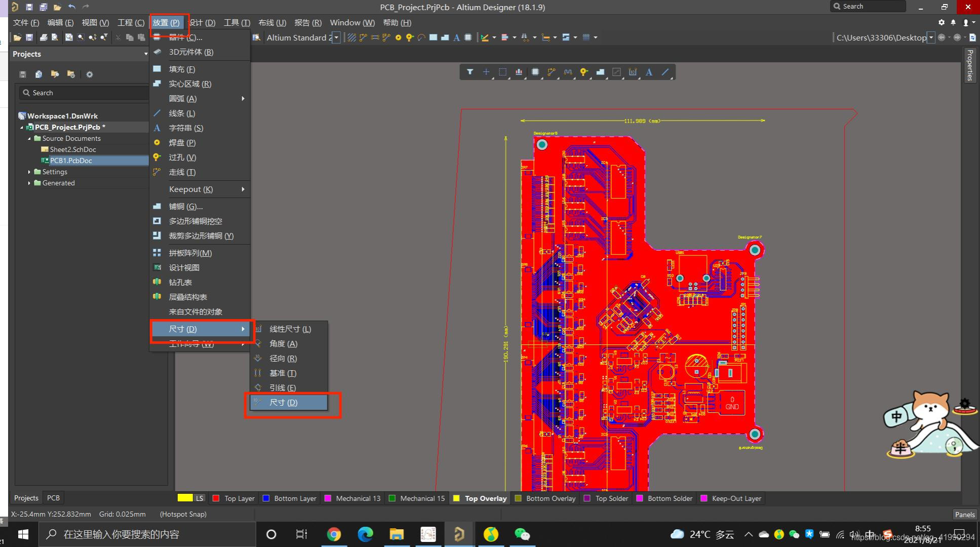Open the Projects panel dropdown arrow
980x547 pixels.
pyautogui.click(x=146, y=54)
